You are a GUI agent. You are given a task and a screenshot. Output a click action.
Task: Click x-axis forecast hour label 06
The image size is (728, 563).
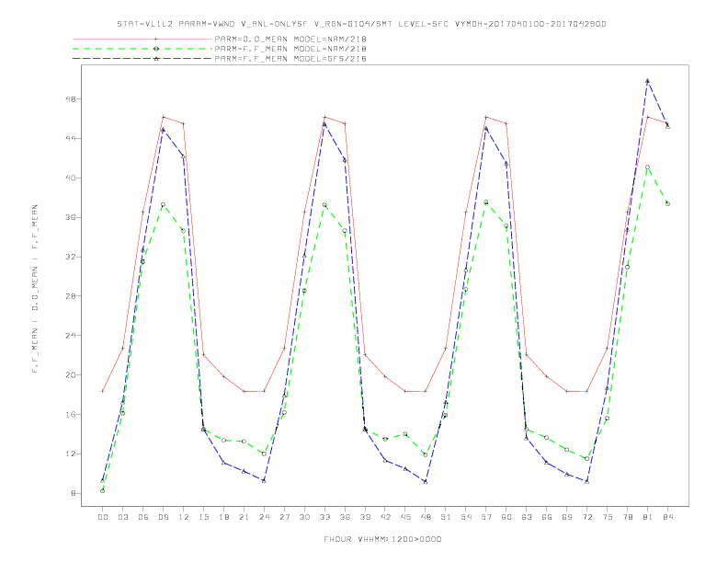pos(143,517)
